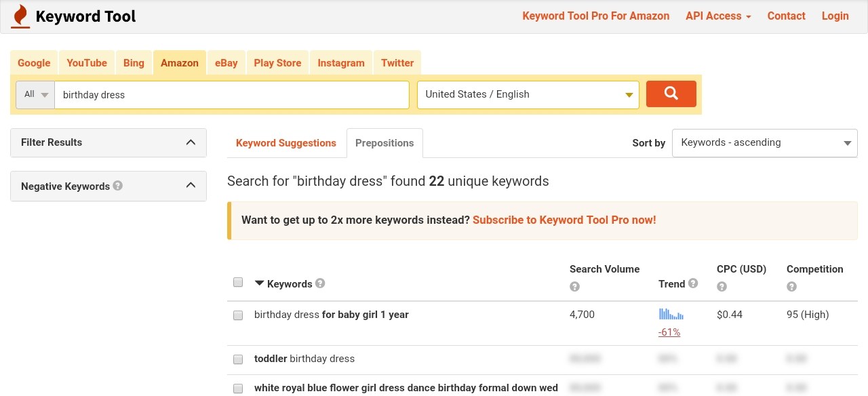The width and height of the screenshot is (868, 396).
Task: Open the Negative Keywords help icon
Action: point(118,185)
